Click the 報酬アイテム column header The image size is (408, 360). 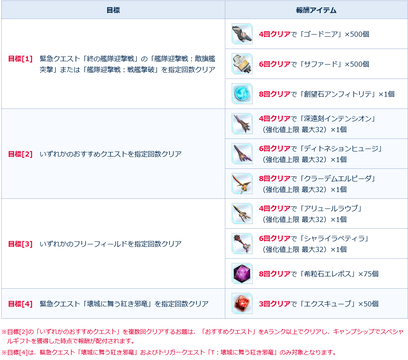pos(316,10)
